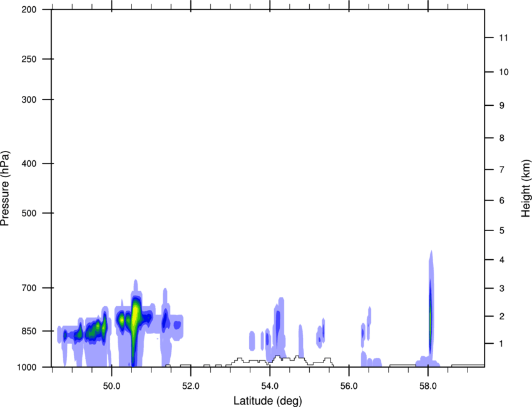Click the 400 pressure tick label
Screen dimensions: 532x407
point(29,163)
